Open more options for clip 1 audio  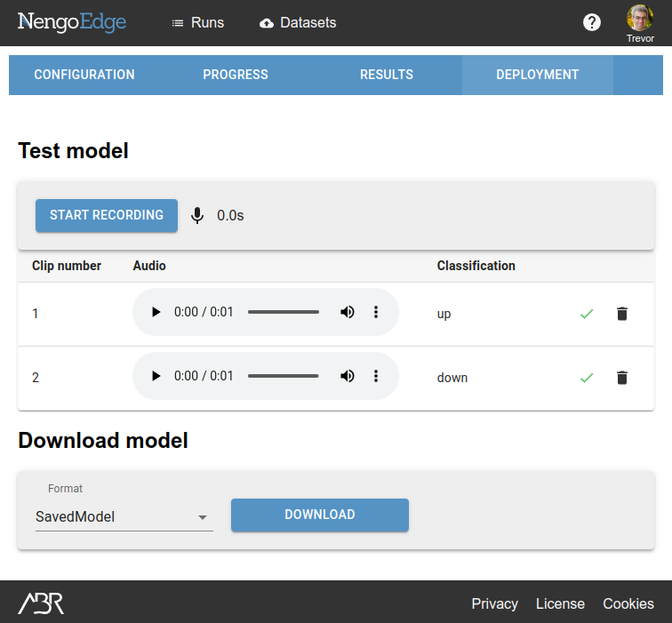tap(376, 312)
